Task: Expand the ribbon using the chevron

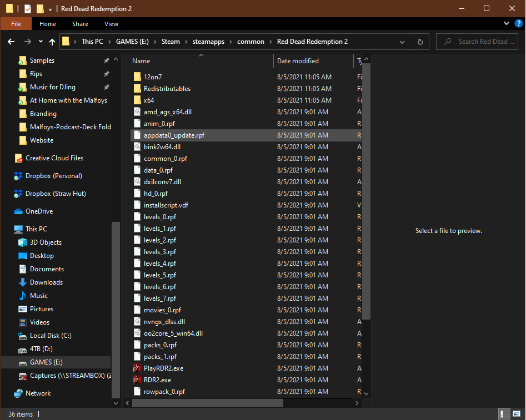Action: [x=507, y=24]
